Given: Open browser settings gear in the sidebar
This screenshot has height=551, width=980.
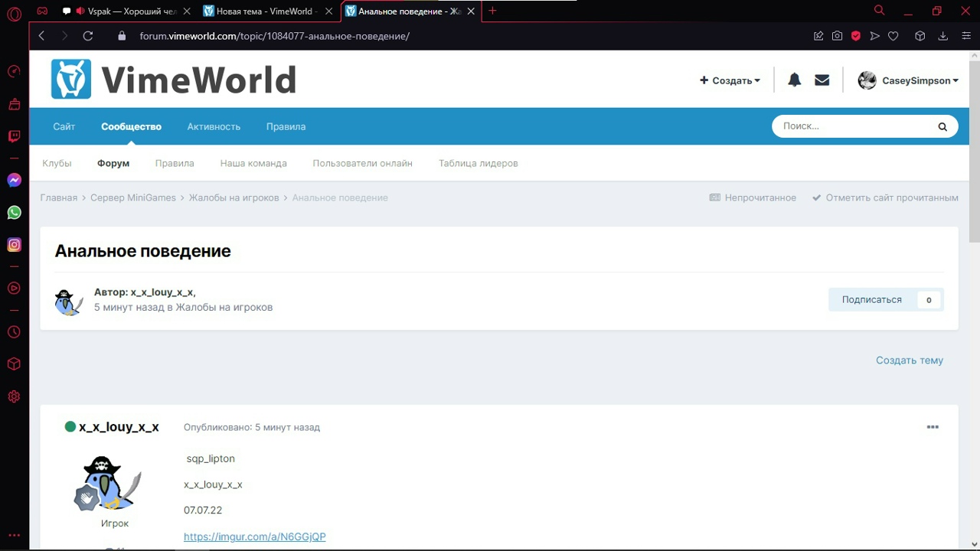Looking at the screenshot, I should (14, 396).
